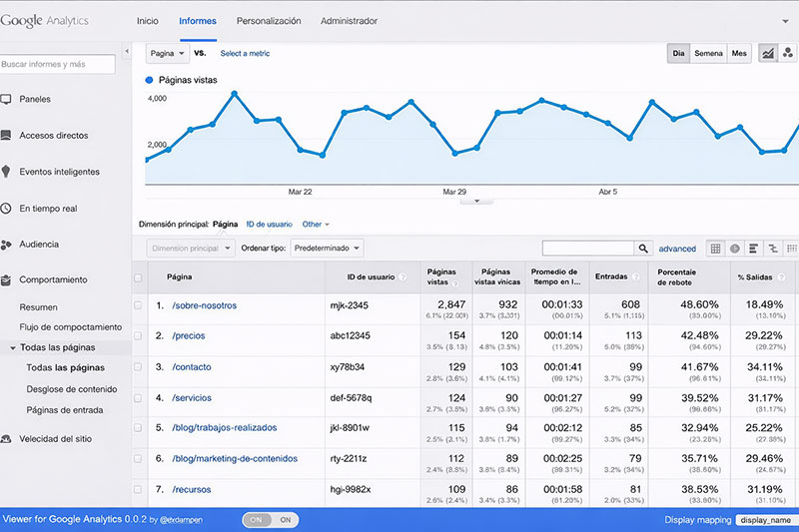Open the Inicio tab
The image size is (799, 532).
point(148,21)
